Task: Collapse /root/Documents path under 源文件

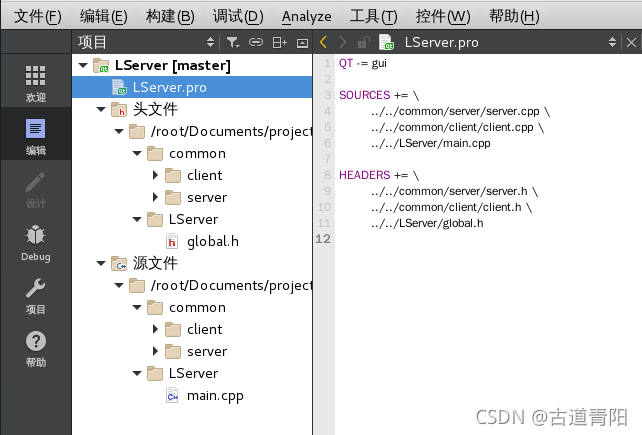Action: pos(119,285)
